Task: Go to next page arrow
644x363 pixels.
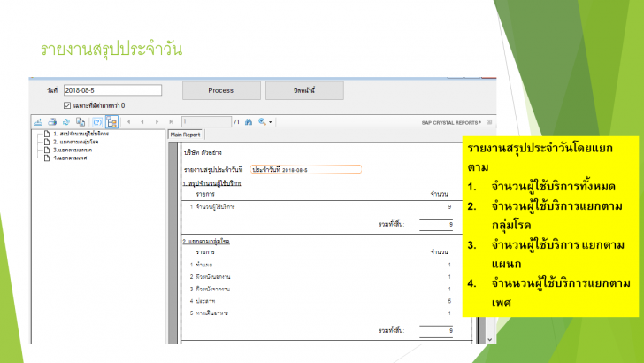Action: tap(157, 121)
